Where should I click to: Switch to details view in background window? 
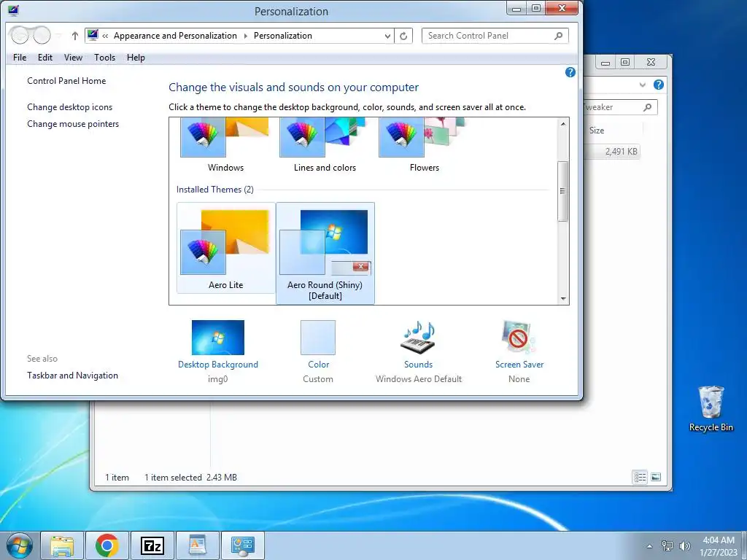coord(640,477)
